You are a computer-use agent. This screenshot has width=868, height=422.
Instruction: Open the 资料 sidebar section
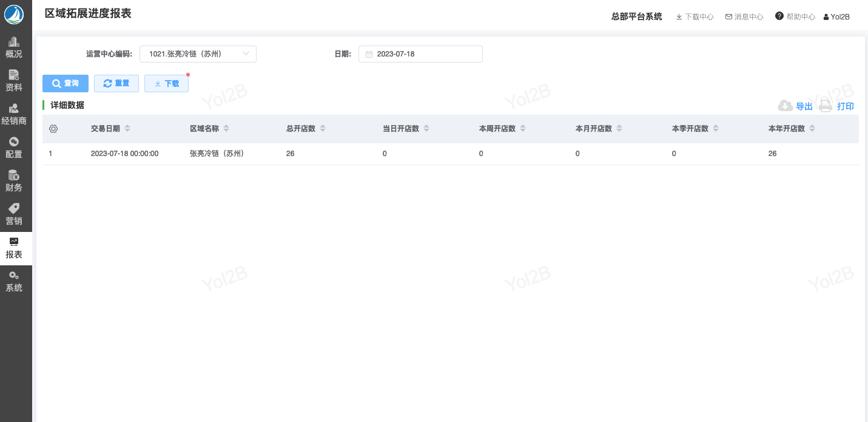pos(14,81)
